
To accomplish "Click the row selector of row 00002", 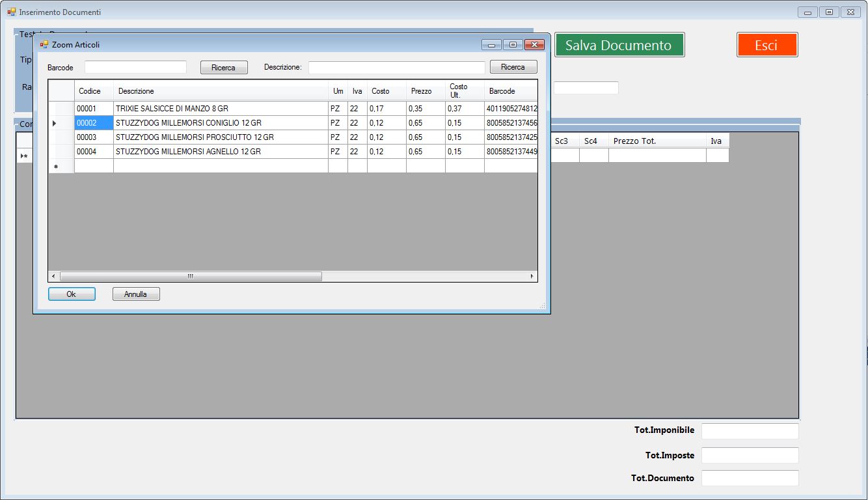I will tap(61, 123).
